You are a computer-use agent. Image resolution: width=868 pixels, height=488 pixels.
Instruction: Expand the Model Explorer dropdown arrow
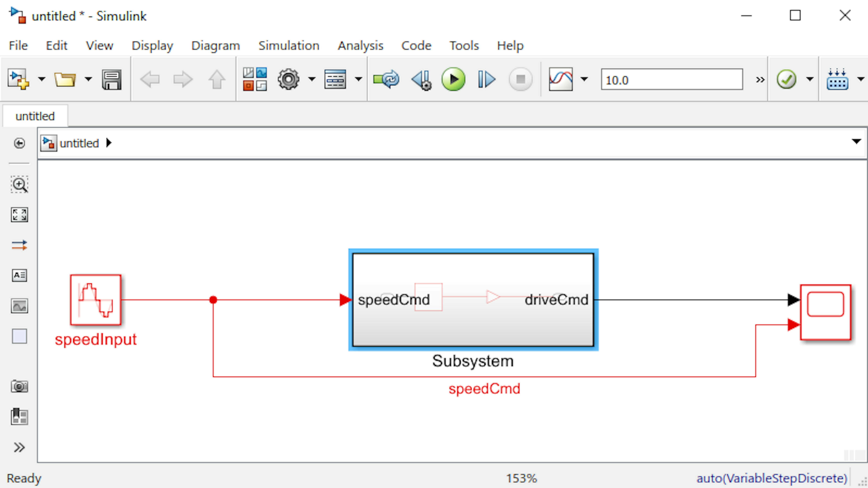point(358,80)
